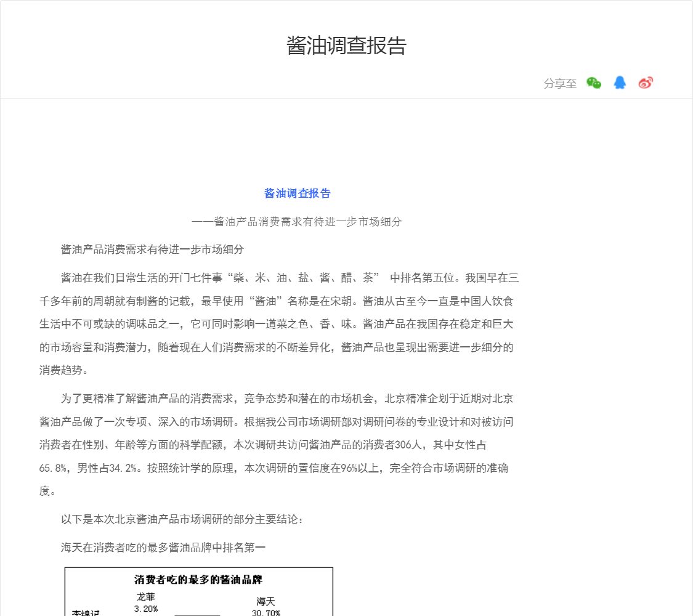The image size is (693, 616).
Task: Click the 龙菲 3.20% chart label
Action: [146, 602]
